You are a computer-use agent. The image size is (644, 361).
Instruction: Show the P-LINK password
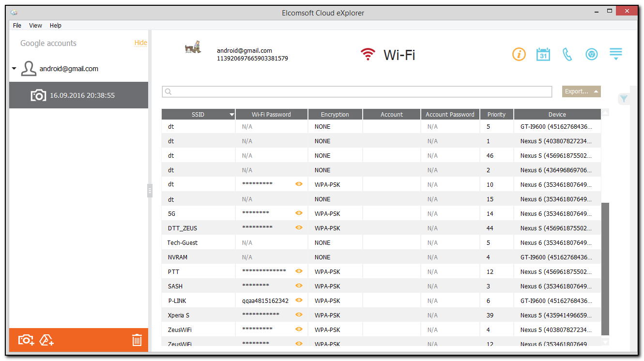(x=299, y=300)
